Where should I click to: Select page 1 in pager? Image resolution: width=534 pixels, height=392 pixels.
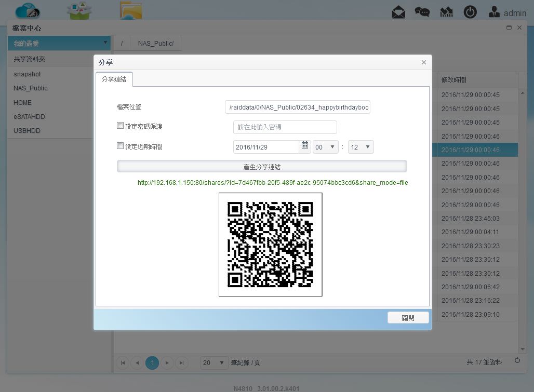[x=152, y=363]
